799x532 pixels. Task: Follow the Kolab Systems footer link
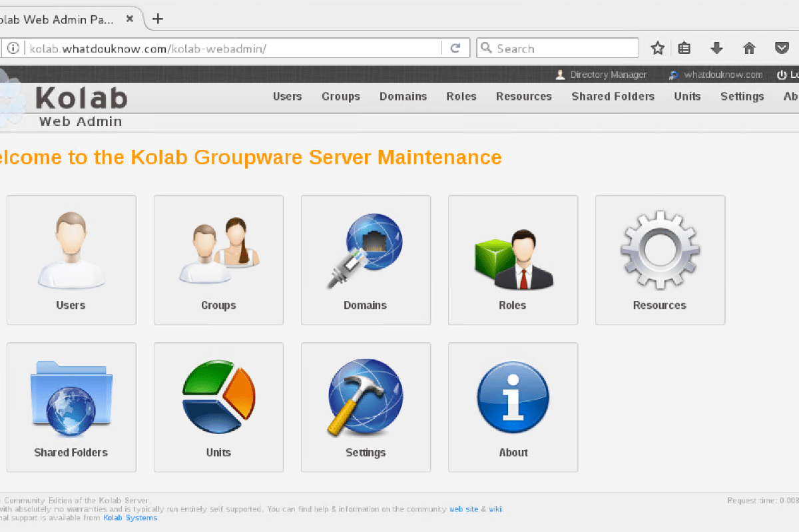131,518
